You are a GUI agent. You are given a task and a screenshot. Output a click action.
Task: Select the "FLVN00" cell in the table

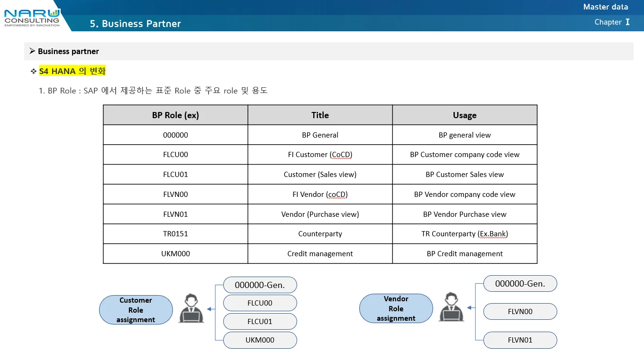click(x=175, y=195)
